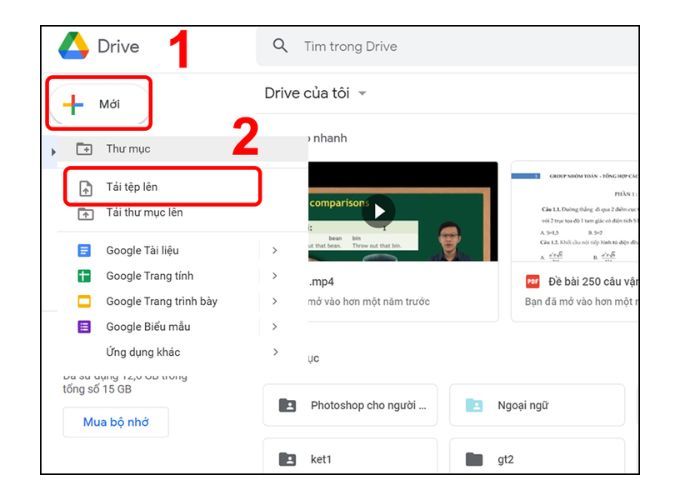The image size is (680, 500).
Task: Expand the Google Tài liệu submenu chevron
Action: coord(275,250)
